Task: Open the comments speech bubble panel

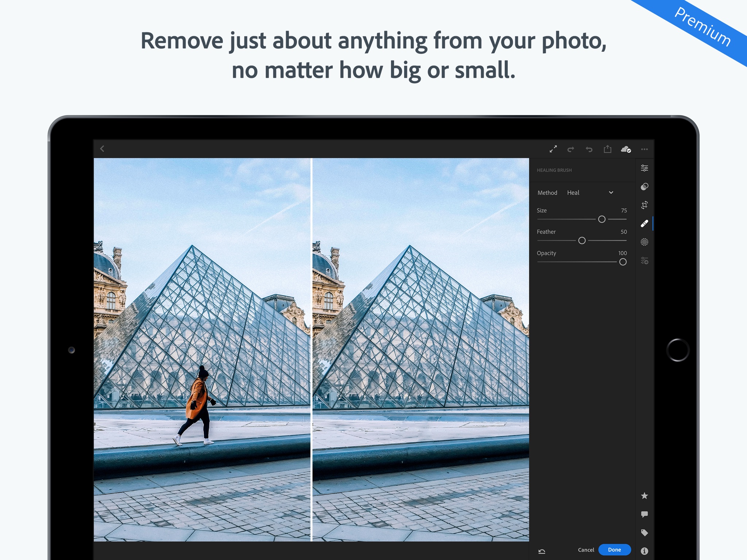Action: [x=645, y=514]
